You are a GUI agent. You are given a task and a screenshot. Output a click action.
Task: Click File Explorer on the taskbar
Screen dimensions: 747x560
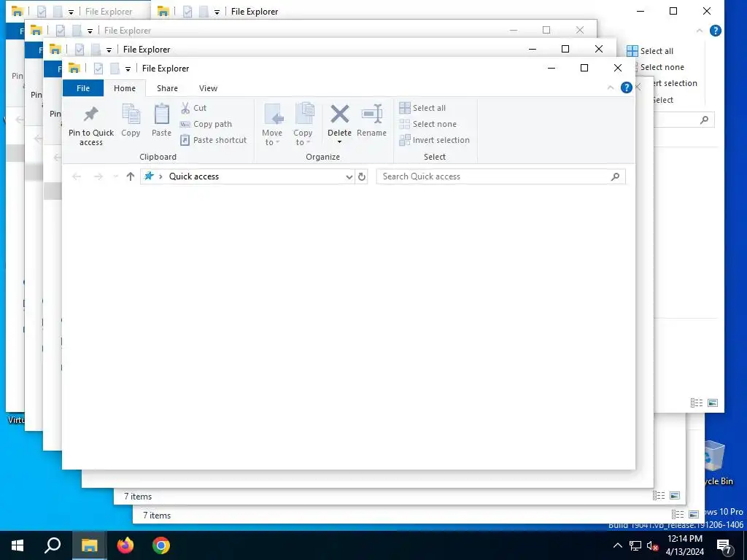click(89, 545)
